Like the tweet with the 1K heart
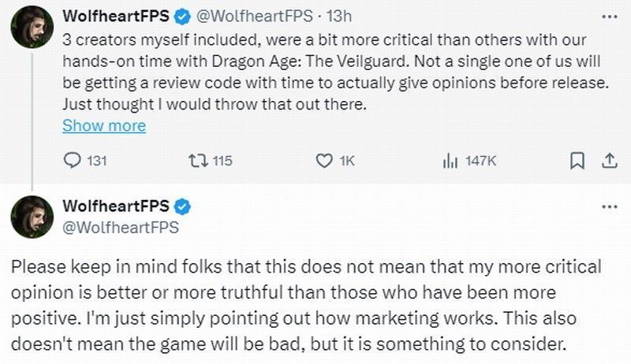 pyautogui.click(x=323, y=161)
